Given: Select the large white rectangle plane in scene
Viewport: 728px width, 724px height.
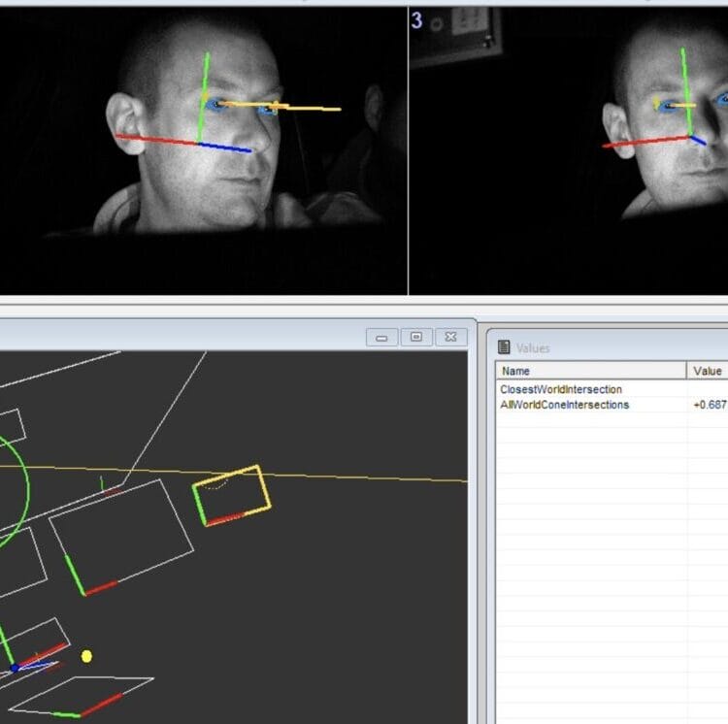Looking at the screenshot, I should (x=121, y=534).
